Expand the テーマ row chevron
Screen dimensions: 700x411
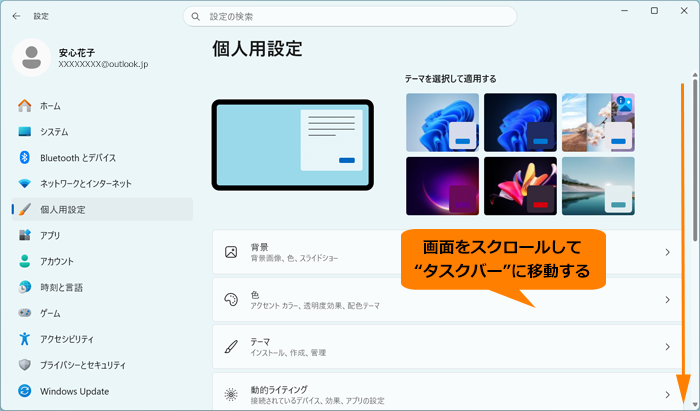tap(667, 347)
